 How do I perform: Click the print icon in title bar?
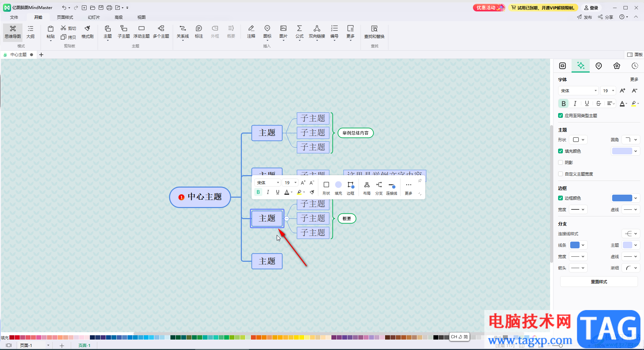coord(109,7)
